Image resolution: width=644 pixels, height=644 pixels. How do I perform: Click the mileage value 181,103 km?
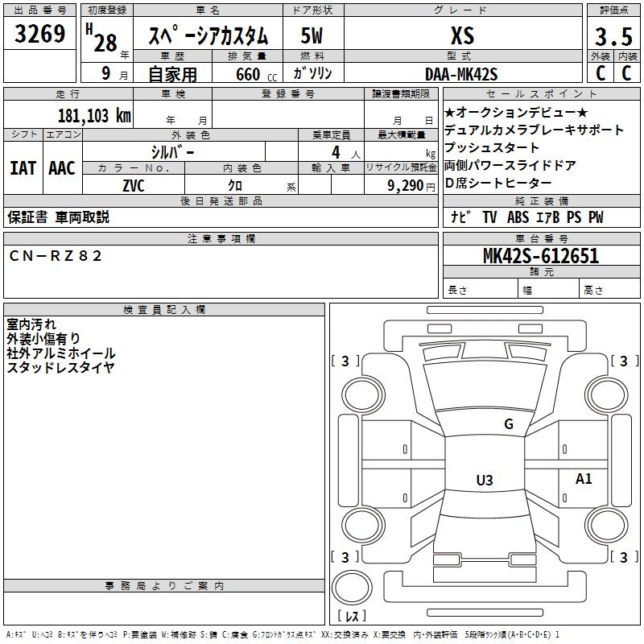[x=95, y=115]
